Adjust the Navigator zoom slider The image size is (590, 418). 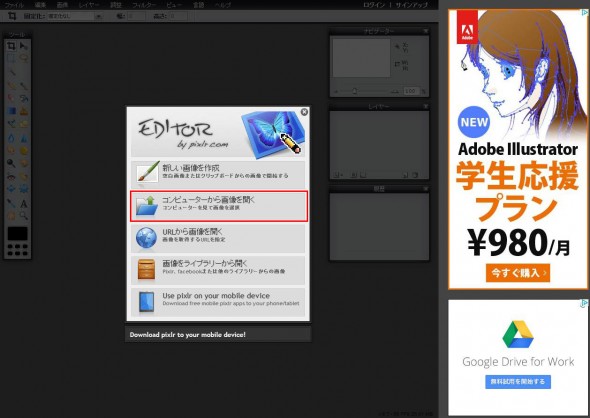[354, 91]
